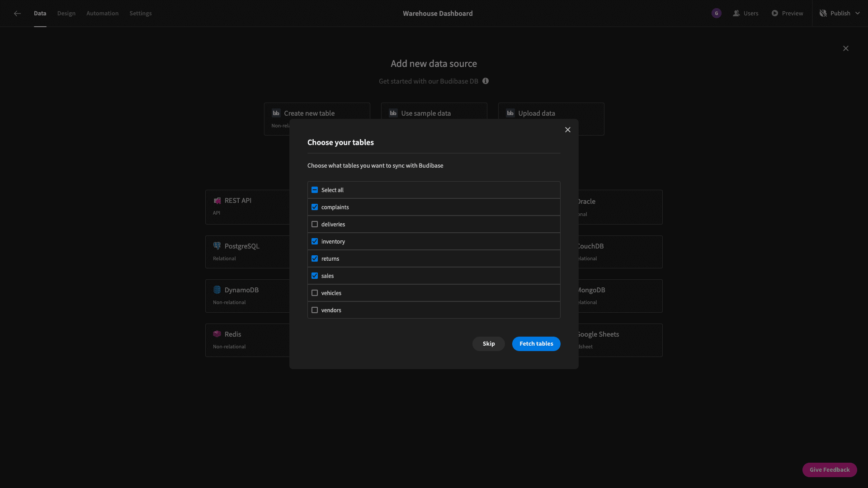Select the Oracle data source card
This screenshot has width=868, height=488.
(x=621, y=207)
